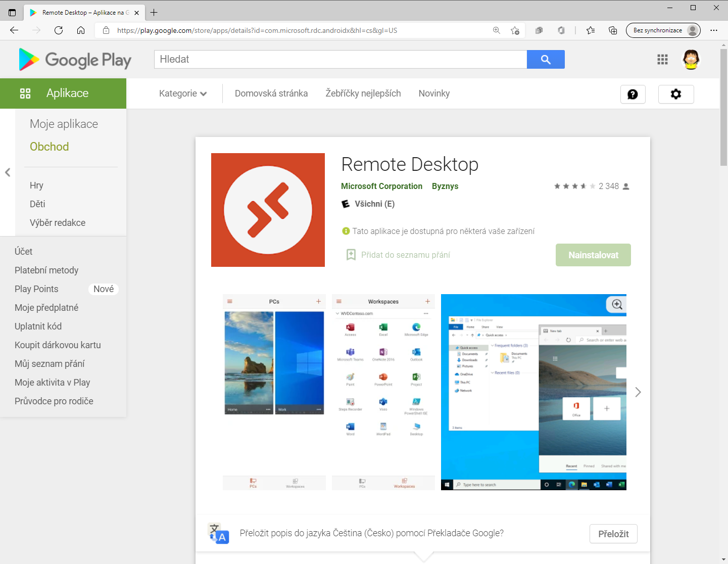Click Microsoft Corporation developer link
This screenshot has height=564, width=728.
coord(381,186)
